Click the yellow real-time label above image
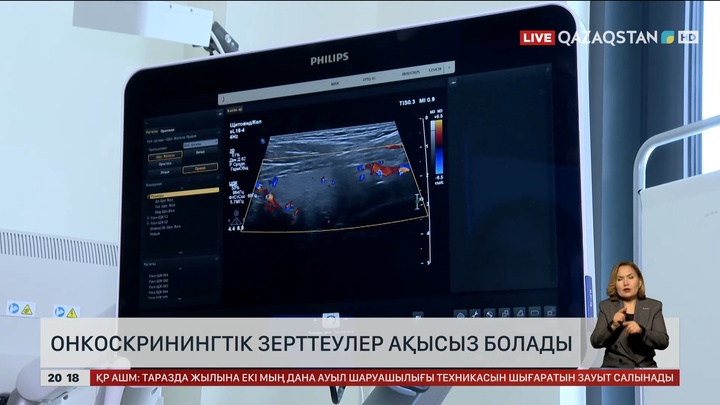Screen dimensions: 720x405 pyautogui.click(x=234, y=110)
